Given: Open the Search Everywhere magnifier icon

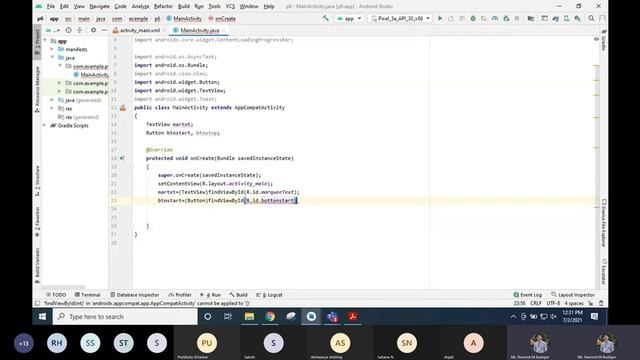Looking at the screenshot, I should [591, 18].
